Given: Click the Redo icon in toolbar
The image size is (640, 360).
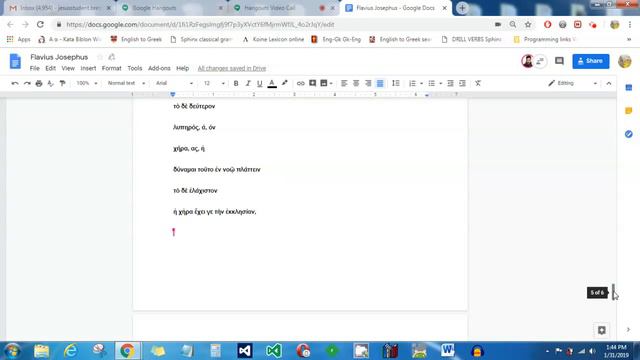Looking at the screenshot, I should [27, 83].
